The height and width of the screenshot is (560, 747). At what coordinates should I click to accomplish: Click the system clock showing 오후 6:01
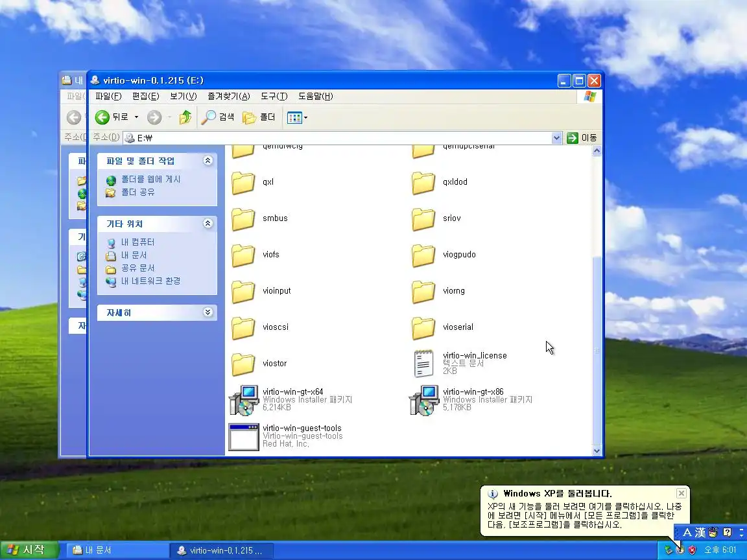pos(720,550)
